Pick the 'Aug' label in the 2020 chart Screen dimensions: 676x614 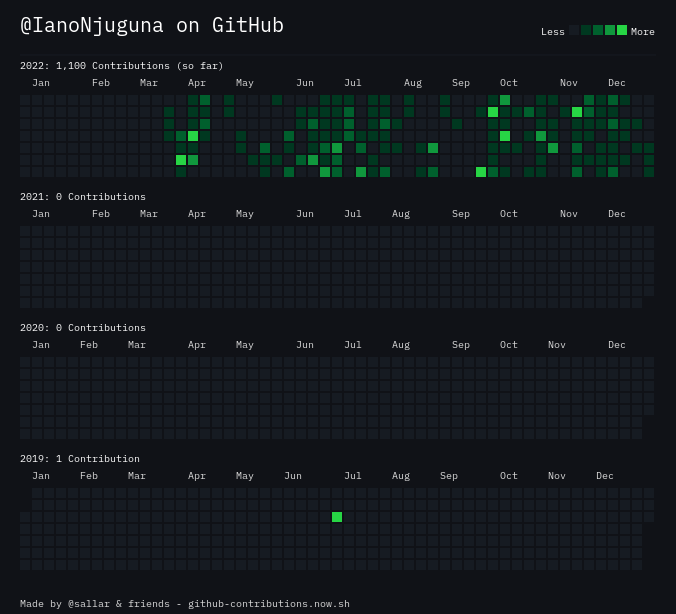click(401, 345)
